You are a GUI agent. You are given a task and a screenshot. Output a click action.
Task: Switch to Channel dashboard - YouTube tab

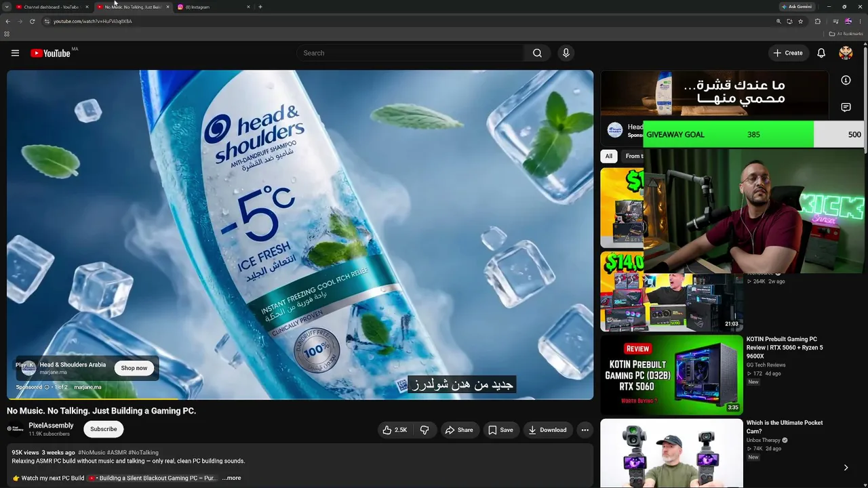[52, 7]
